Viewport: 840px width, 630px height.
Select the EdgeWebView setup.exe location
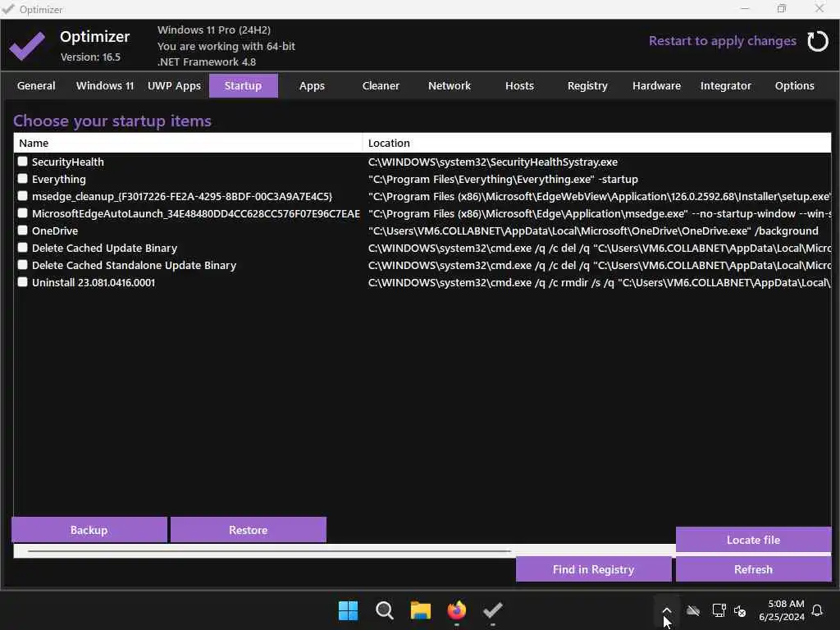(600, 196)
